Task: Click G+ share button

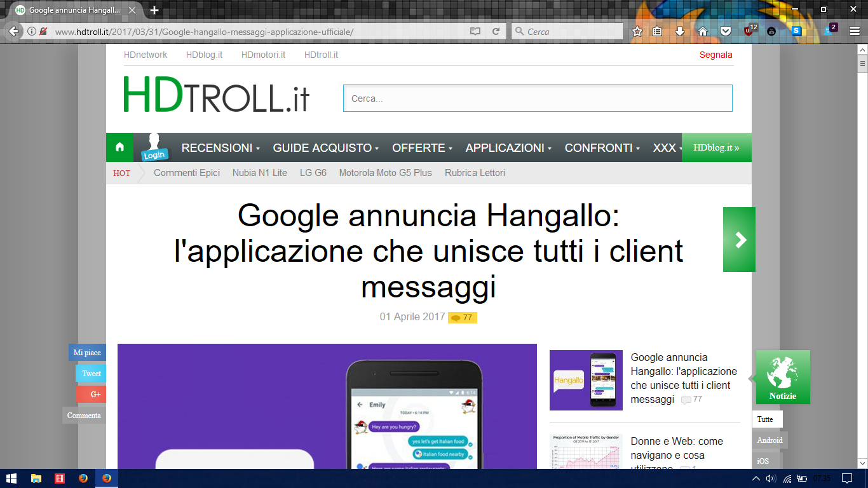Action: click(91, 395)
